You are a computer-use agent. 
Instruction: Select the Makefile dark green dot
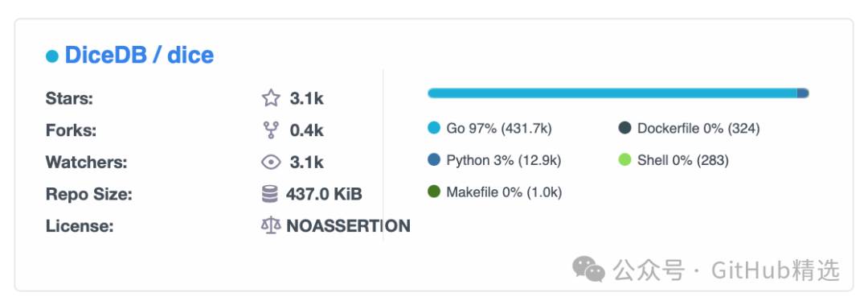(x=434, y=192)
